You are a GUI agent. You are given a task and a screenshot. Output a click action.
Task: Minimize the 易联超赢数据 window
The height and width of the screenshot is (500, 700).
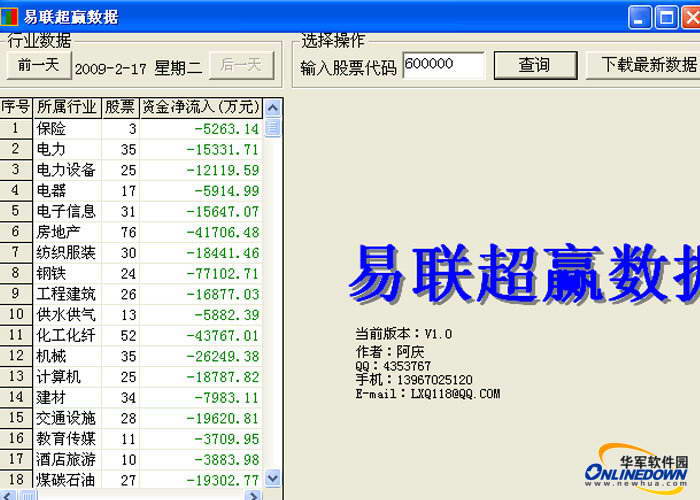click(639, 17)
